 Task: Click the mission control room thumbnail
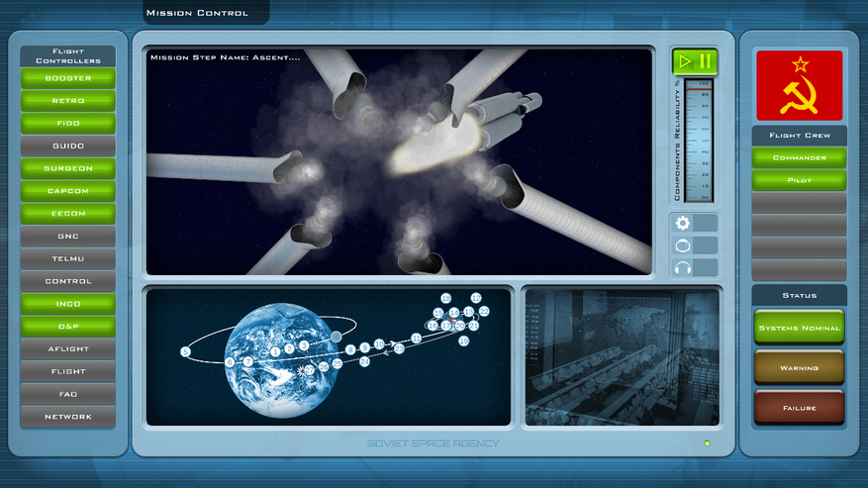(622, 357)
